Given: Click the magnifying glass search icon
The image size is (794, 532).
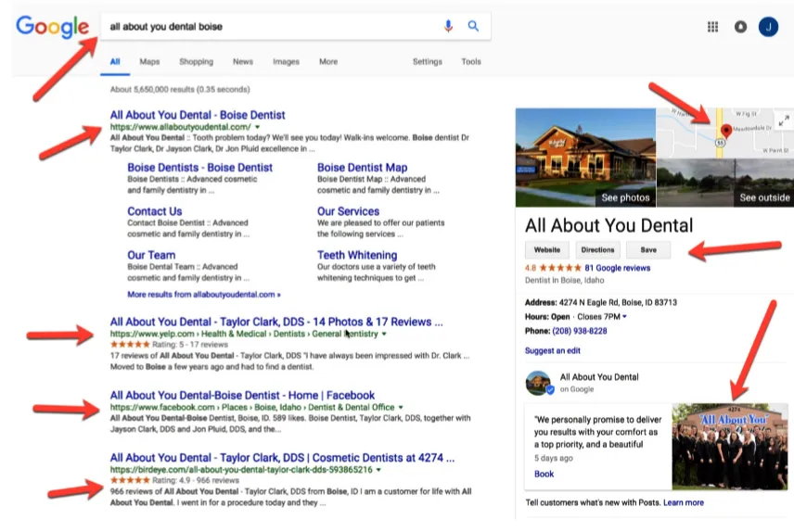Looking at the screenshot, I should [473, 26].
